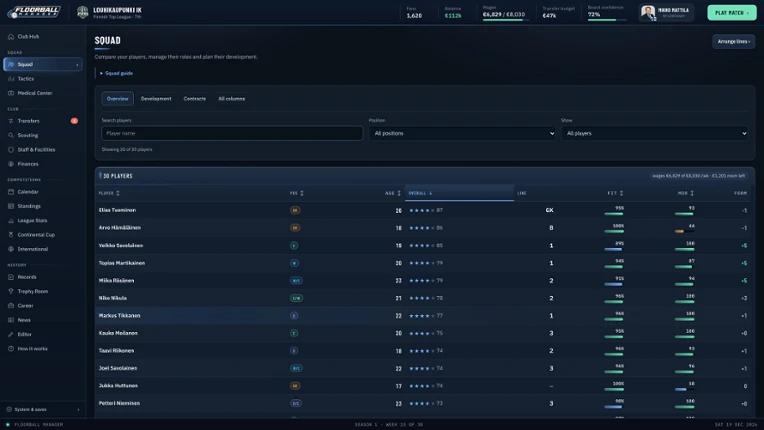Sort table by Age column
Image resolution: width=764 pixels, height=430 pixels.
point(393,193)
